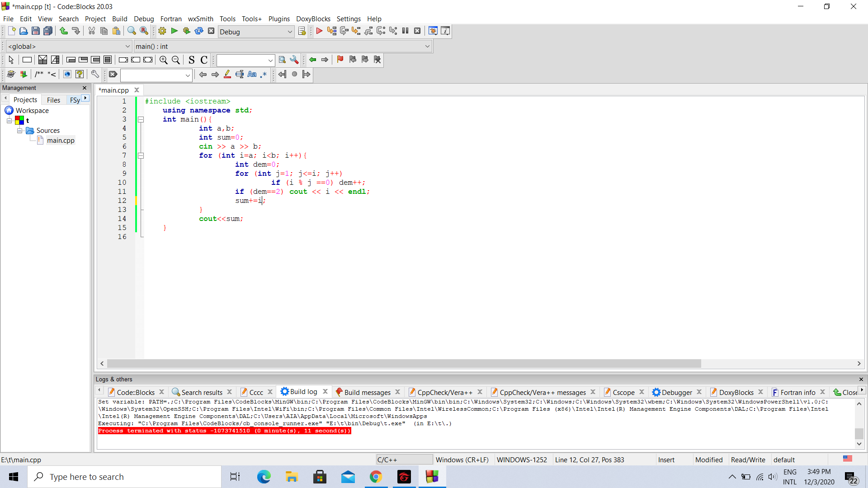Viewport: 868px width, 488px height.
Task: Switch to the Build messages tab
Action: coord(367,392)
